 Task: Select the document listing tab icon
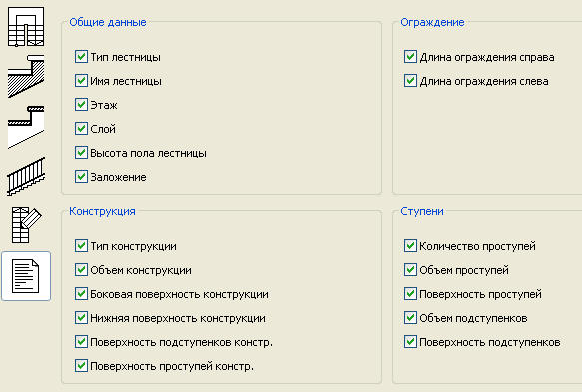[x=26, y=276]
